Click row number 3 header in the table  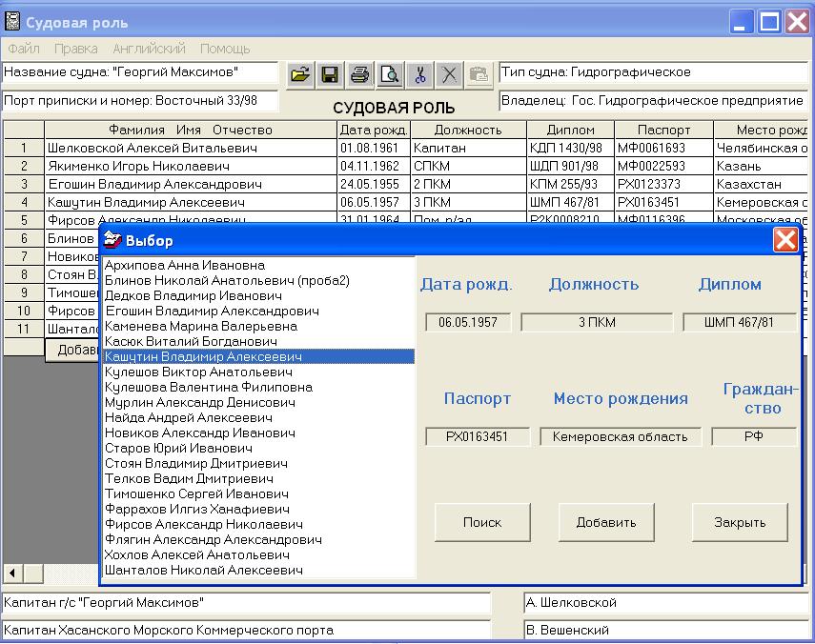[x=24, y=185]
